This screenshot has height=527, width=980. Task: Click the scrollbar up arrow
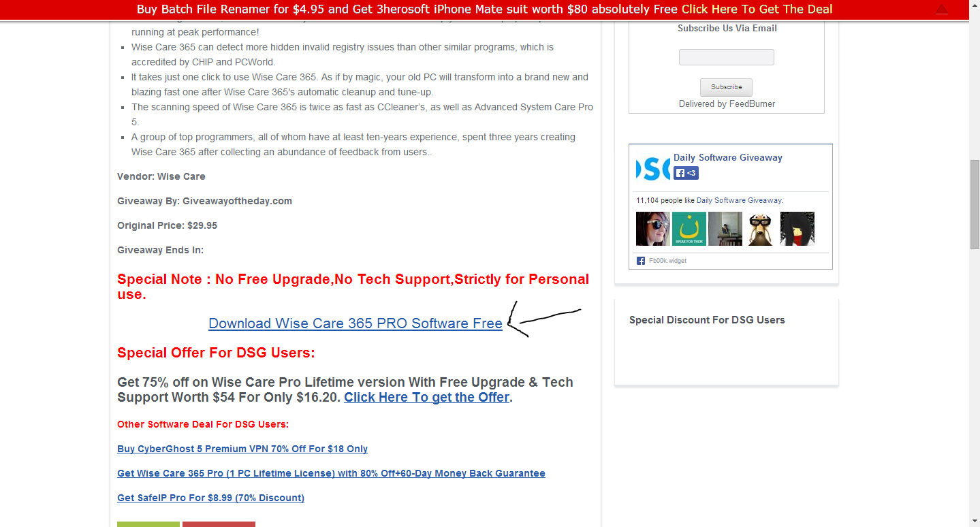pos(975,26)
